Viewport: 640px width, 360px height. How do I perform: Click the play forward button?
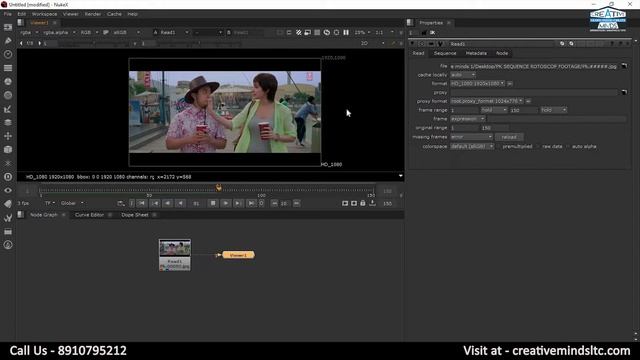click(x=225, y=203)
